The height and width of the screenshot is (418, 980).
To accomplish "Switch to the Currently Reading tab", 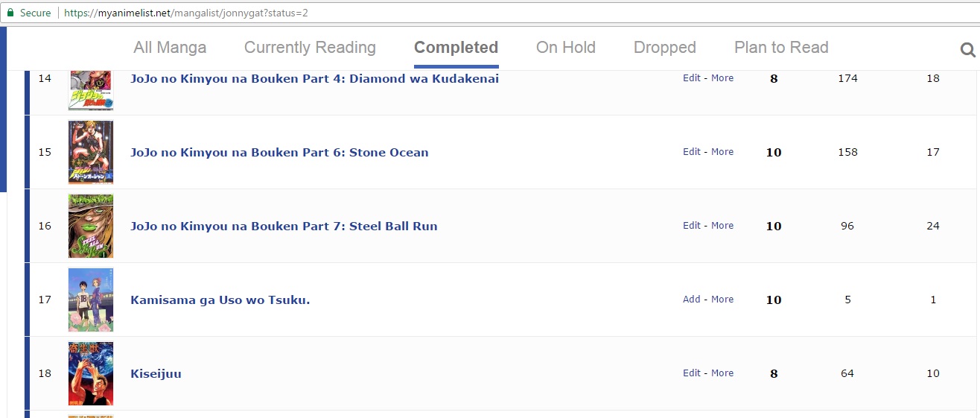I will (310, 48).
